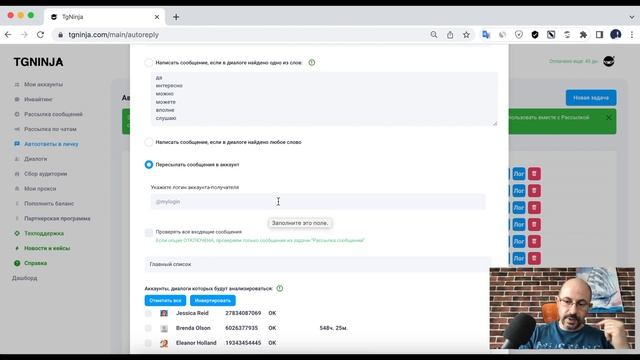The width and height of the screenshot is (640, 360).
Task: Select radio 'Пересылать сообщения в аккаунт'
Action: [149, 164]
